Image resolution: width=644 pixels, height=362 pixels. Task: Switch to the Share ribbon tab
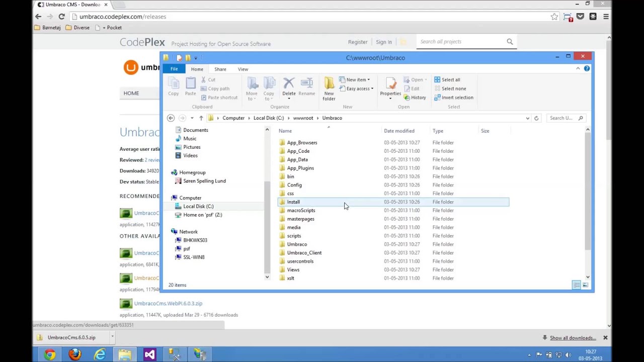(220, 69)
